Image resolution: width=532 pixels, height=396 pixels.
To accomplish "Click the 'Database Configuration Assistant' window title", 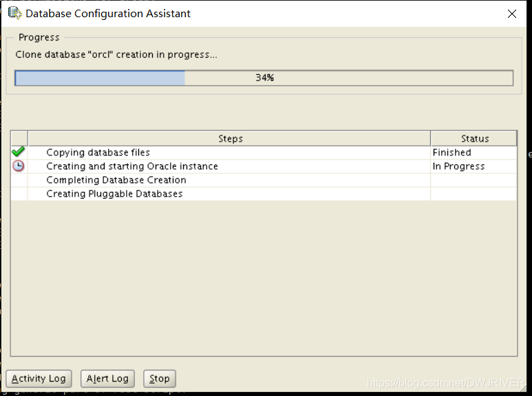I will (108, 14).
